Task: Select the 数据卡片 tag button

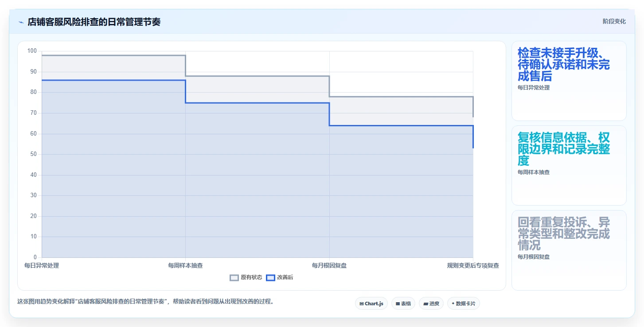Action: point(464,304)
